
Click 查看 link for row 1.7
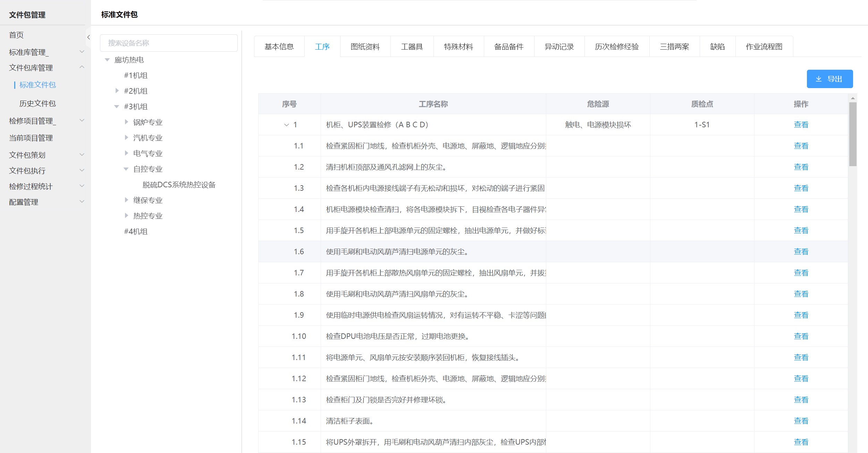pos(801,273)
